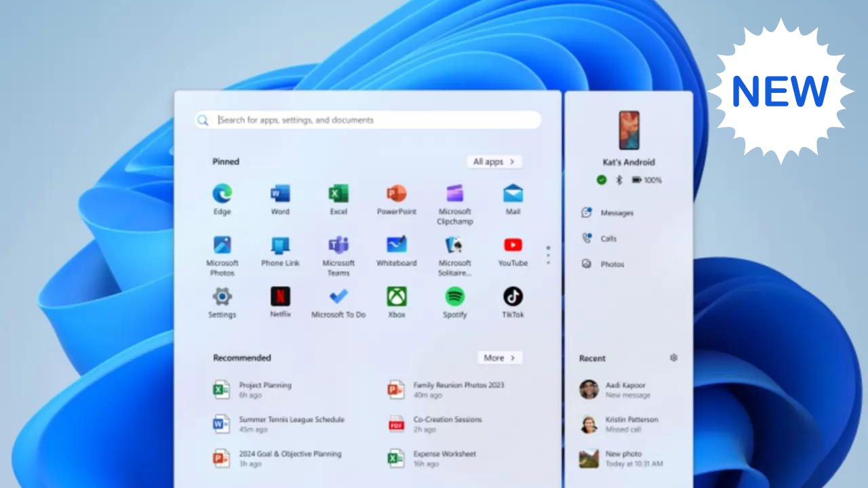Open the Edge browser app
Viewport: 868px width, 488px height.
pos(222,199)
